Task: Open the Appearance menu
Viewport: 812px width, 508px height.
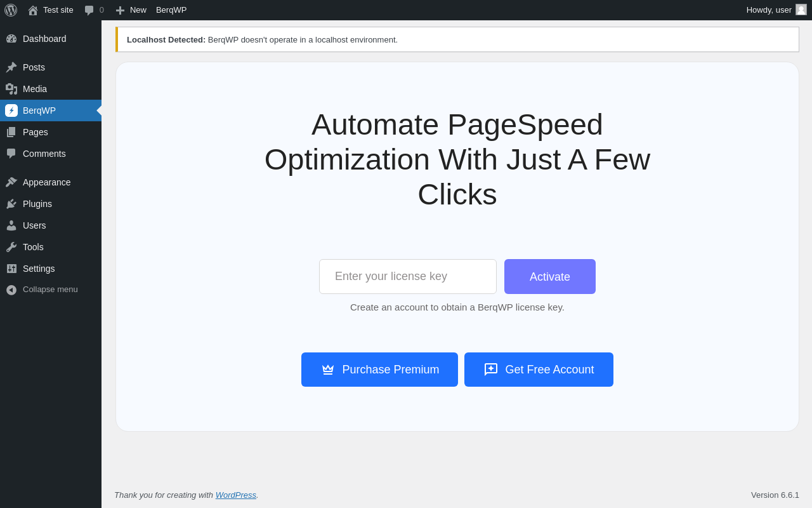Action: 51,182
